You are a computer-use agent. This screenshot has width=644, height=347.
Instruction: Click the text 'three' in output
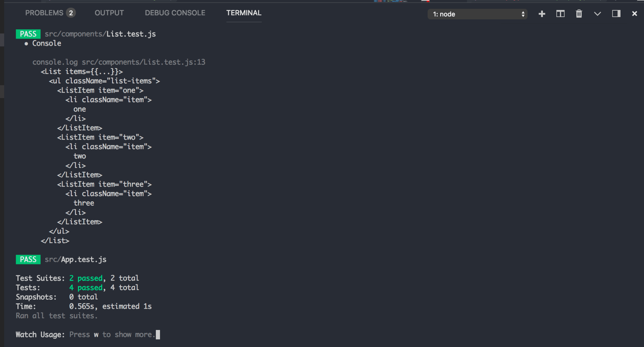[84, 203]
